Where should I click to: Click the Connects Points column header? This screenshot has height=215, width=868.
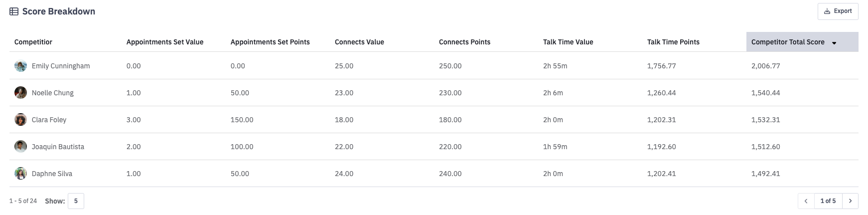tap(464, 42)
